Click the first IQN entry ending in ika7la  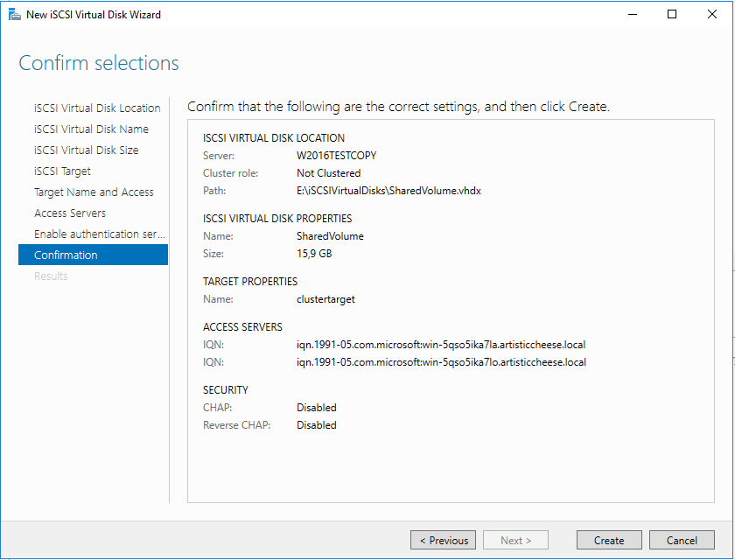coord(441,345)
